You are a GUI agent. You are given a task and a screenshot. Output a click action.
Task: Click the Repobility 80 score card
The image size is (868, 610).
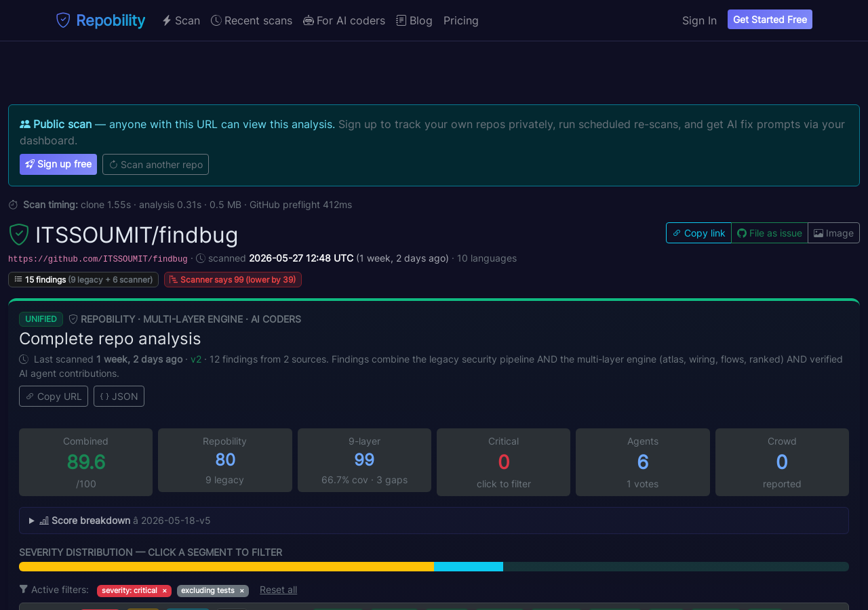click(x=225, y=460)
